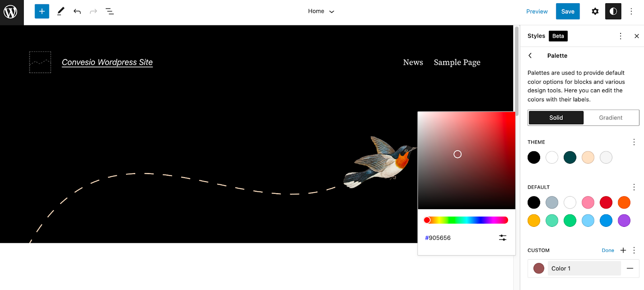Select the white Default color swatch

[570, 202]
